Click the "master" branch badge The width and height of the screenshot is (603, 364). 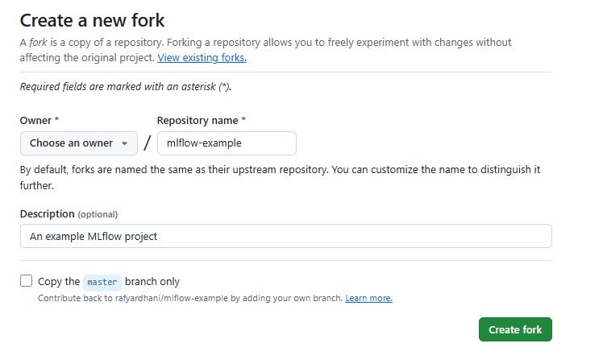point(102,282)
